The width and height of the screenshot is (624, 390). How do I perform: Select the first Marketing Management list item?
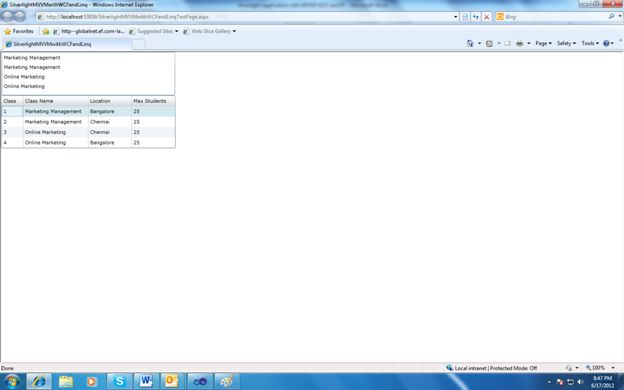click(x=88, y=58)
